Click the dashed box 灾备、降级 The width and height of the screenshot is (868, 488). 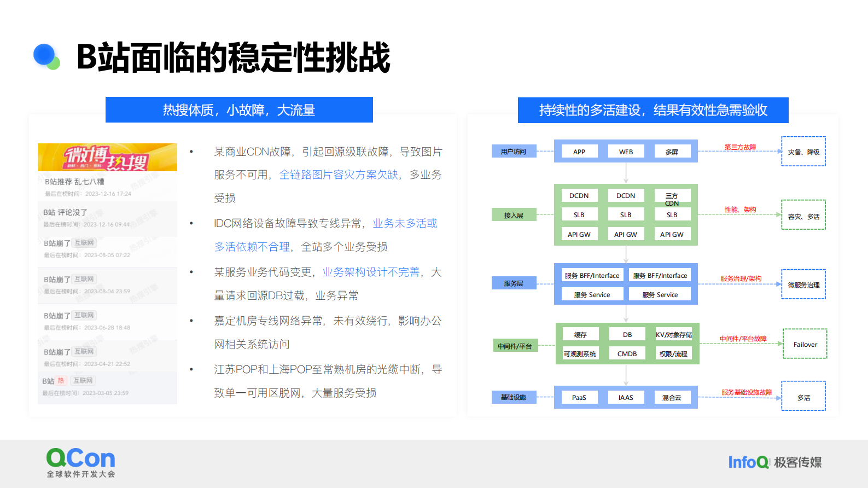click(x=803, y=152)
